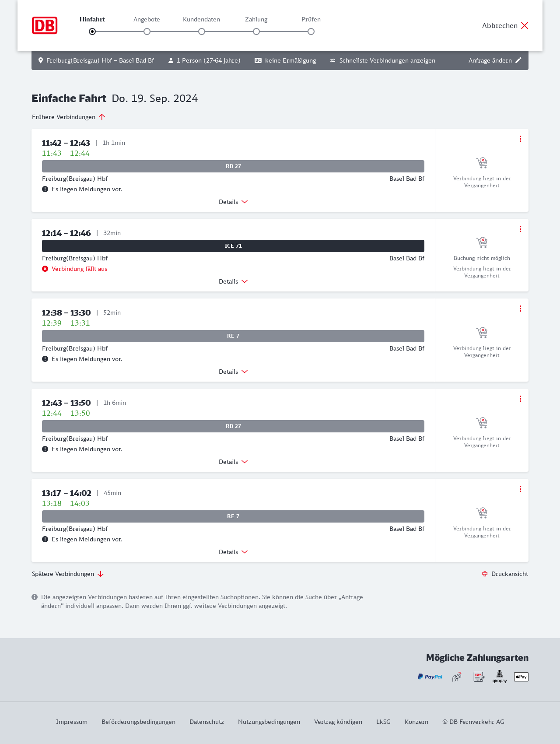Click the printer icon for Druckansicht
This screenshot has width=560, height=744.
tap(485, 574)
